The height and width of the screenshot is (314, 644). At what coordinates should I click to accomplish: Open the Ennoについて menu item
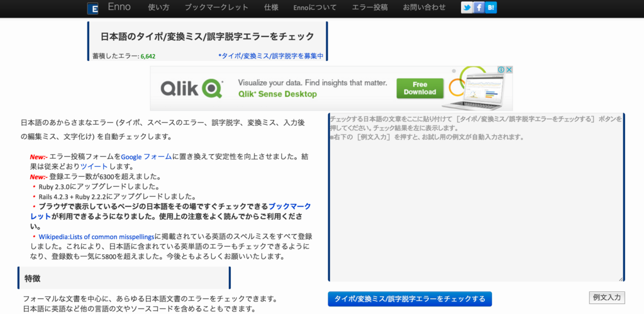pyautogui.click(x=315, y=8)
